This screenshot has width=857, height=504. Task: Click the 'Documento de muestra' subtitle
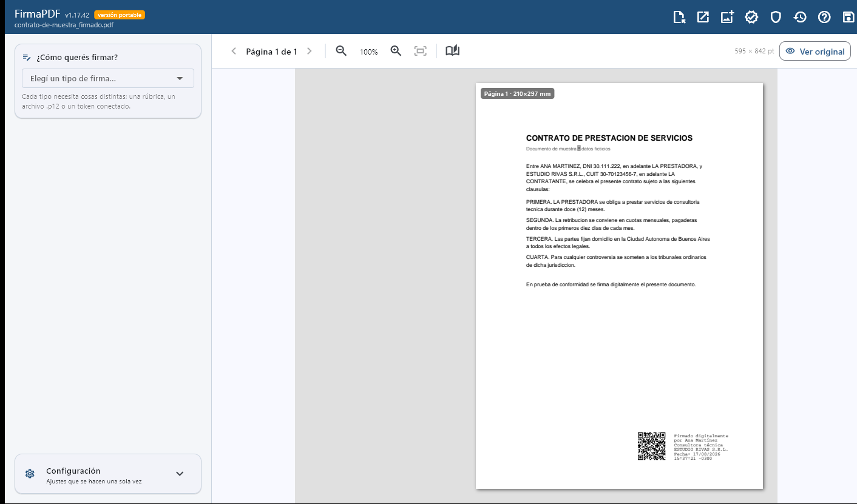coord(551,149)
